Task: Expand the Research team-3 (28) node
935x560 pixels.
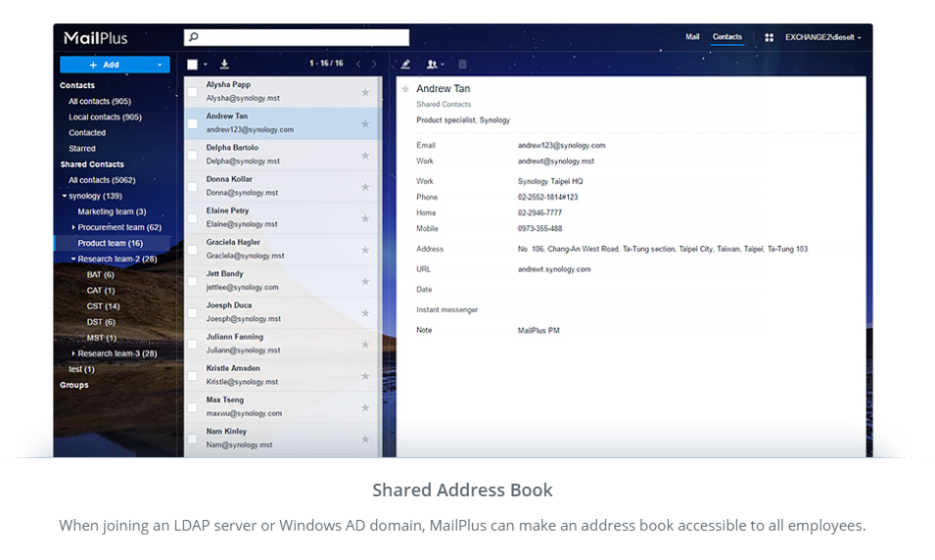Action: click(73, 353)
